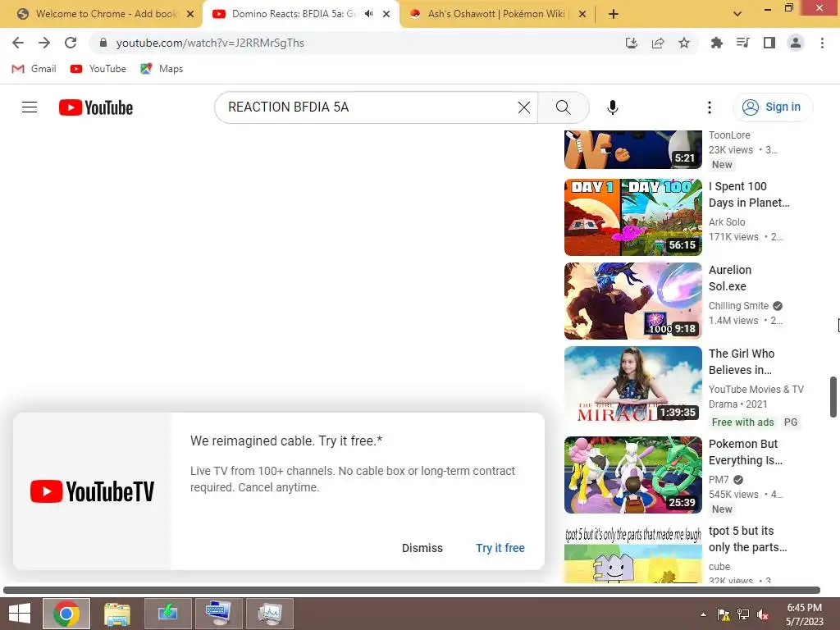Reload the YouTube page
This screenshot has width=840, height=630.
tap(71, 43)
